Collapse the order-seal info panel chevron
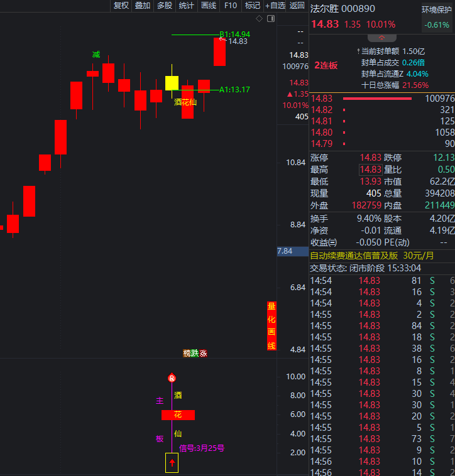 click(x=381, y=38)
